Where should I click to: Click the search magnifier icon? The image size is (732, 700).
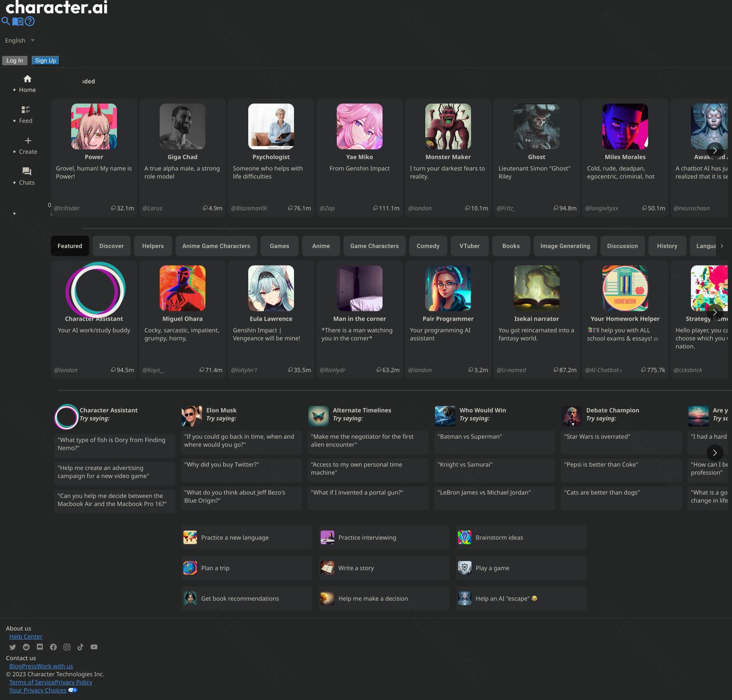coord(6,21)
